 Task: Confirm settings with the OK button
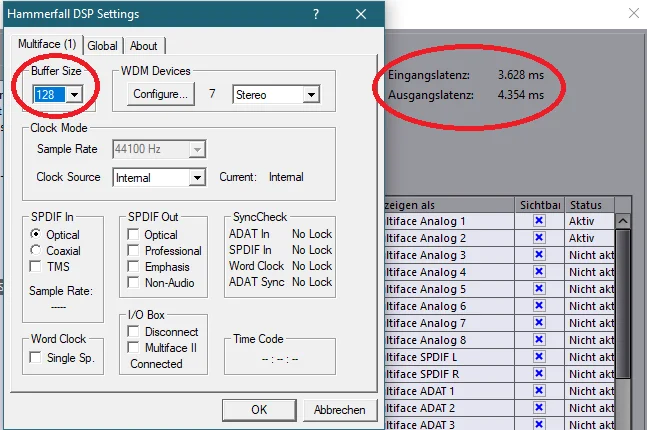[x=259, y=410]
